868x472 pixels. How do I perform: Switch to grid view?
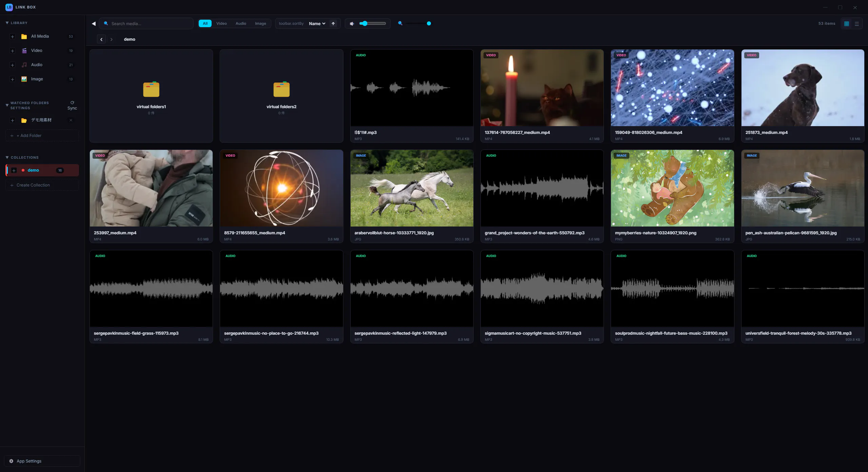[x=847, y=23]
